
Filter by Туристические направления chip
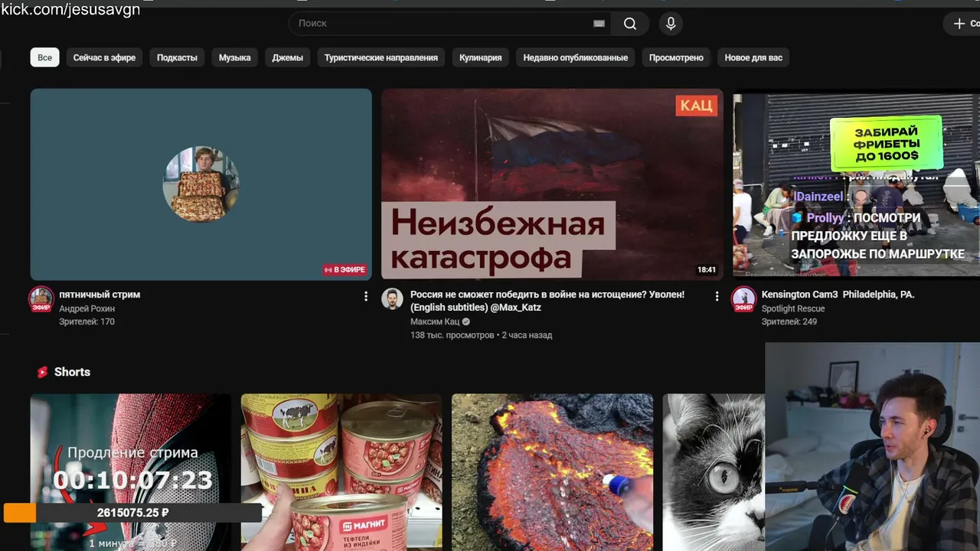(381, 57)
